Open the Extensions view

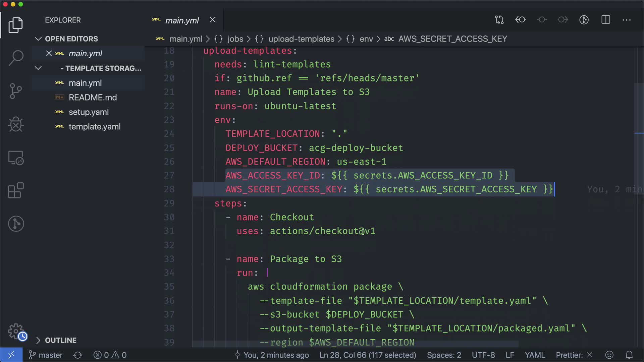tap(16, 191)
